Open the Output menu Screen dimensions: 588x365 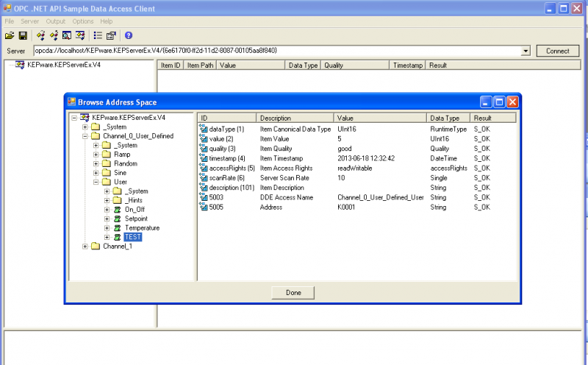56,21
